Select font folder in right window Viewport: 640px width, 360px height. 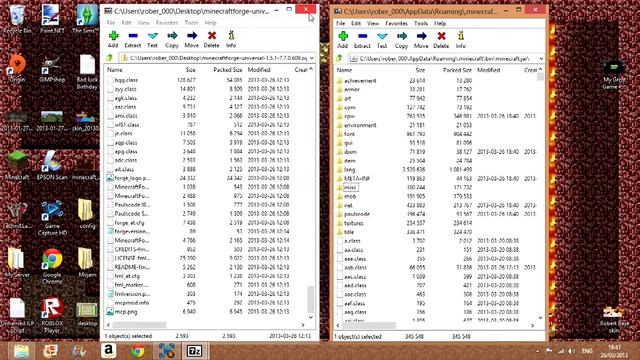(346, 134)
